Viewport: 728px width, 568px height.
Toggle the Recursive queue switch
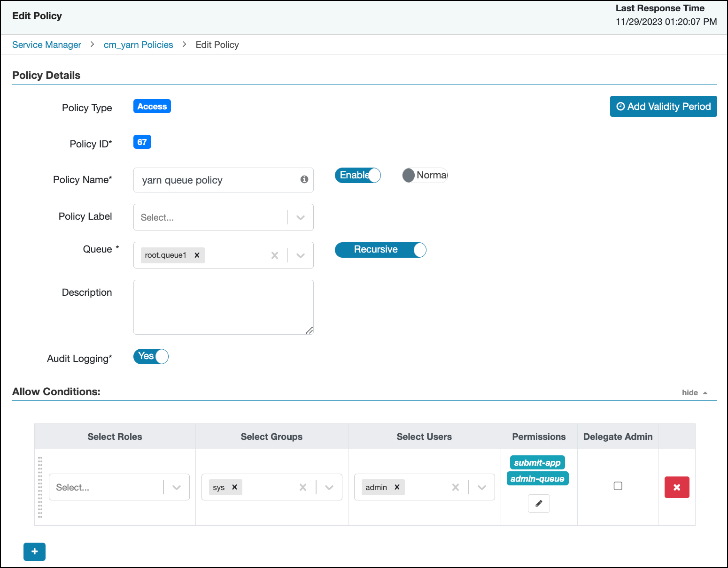[x=380, y=250]
